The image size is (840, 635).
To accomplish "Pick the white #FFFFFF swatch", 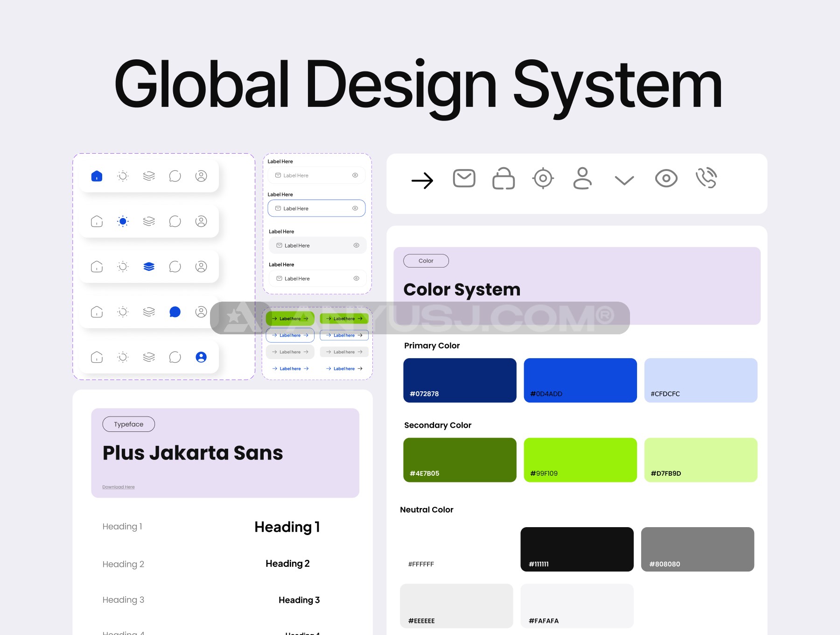I will (456, 549).
